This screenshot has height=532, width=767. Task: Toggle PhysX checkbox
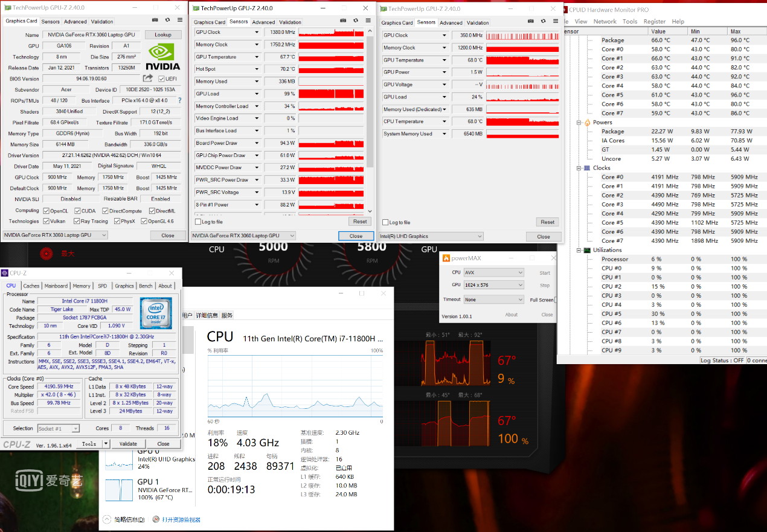pos(116,221)
